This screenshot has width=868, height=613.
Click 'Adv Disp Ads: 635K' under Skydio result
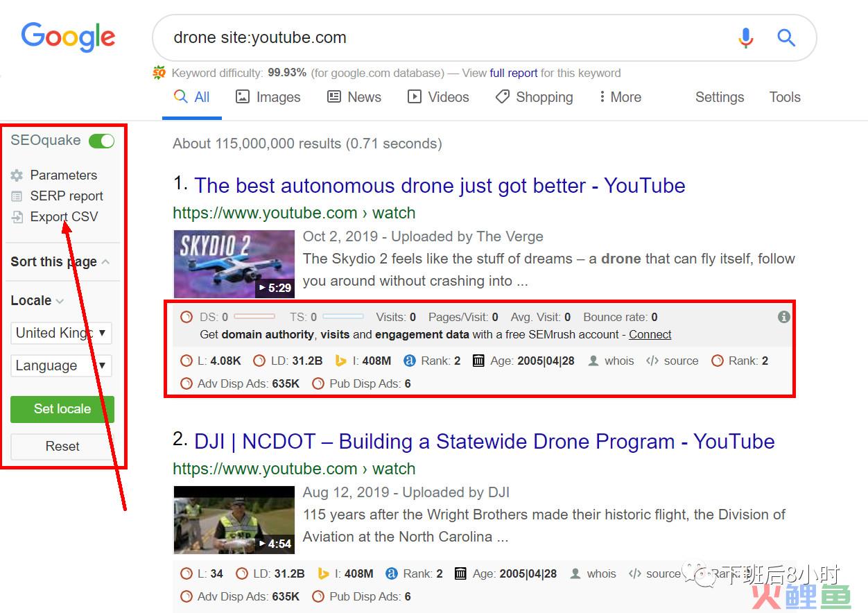point(240,383)
